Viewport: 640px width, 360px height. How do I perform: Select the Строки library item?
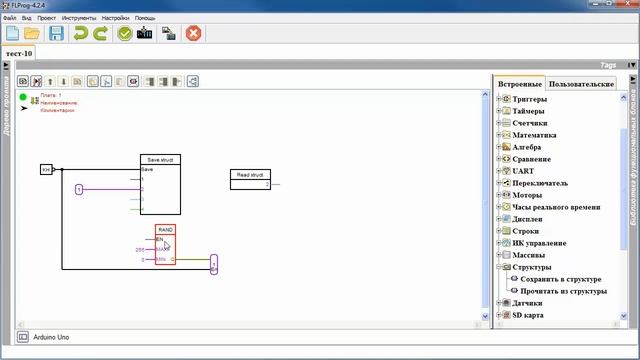[526, 231]
